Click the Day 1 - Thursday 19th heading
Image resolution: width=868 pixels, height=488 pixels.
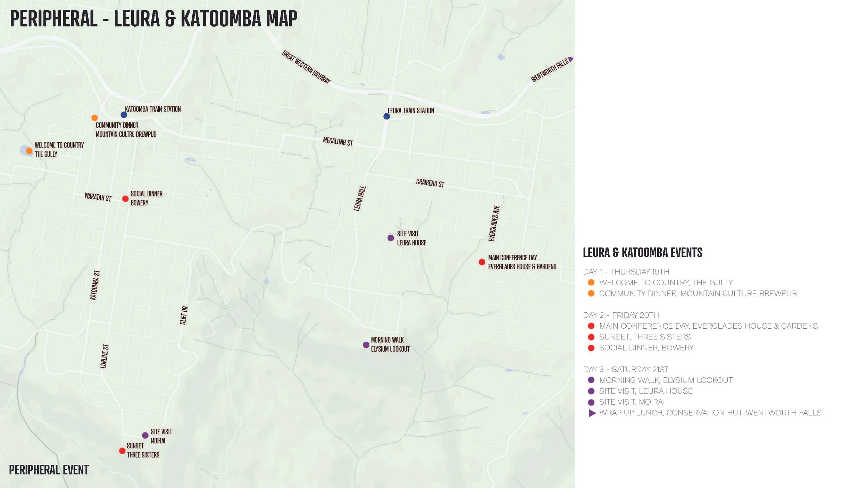click(x=626, y=271)
